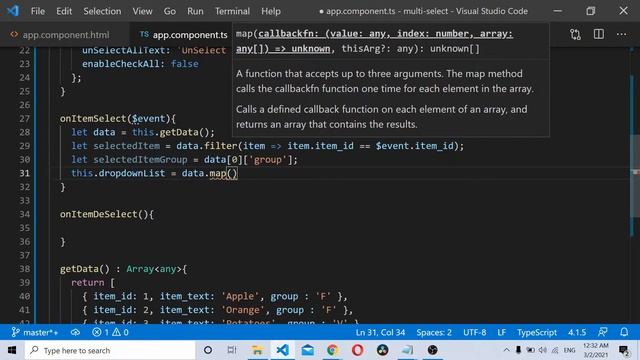Place cursor at onItemSelect method name
This screenshot has width=640, height=360.
point(93,118)
